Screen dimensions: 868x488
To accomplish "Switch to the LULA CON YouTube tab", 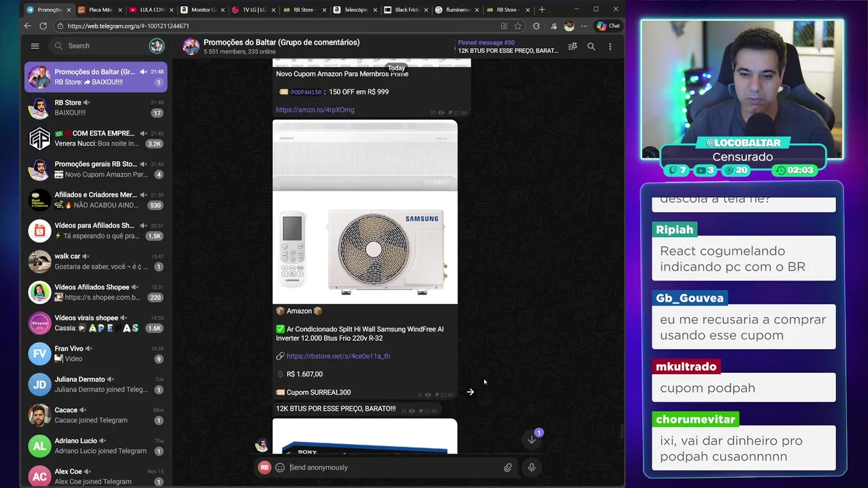I will tap(151, 10).
